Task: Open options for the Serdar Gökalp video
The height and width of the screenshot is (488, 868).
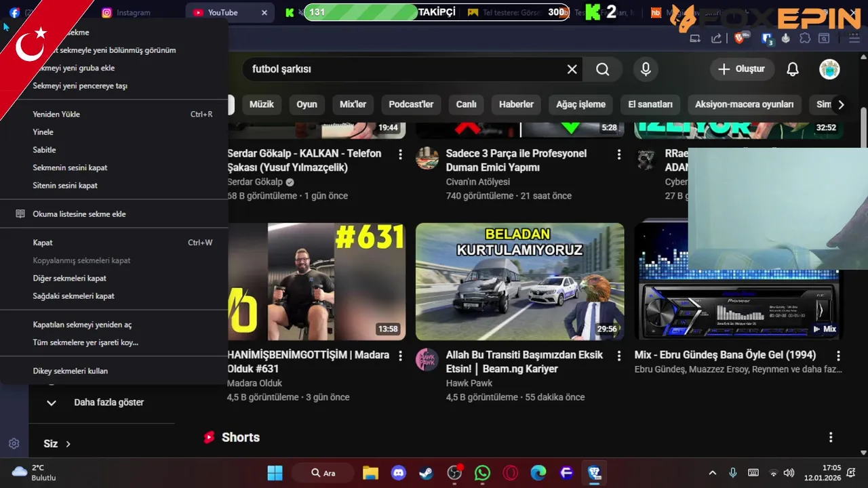Action: (400, 155)
